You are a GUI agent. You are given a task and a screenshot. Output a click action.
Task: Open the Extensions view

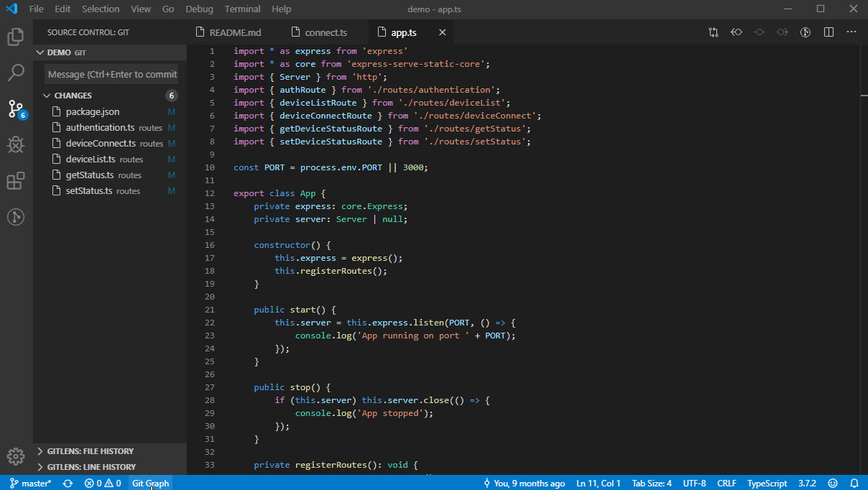pos(15,181)
